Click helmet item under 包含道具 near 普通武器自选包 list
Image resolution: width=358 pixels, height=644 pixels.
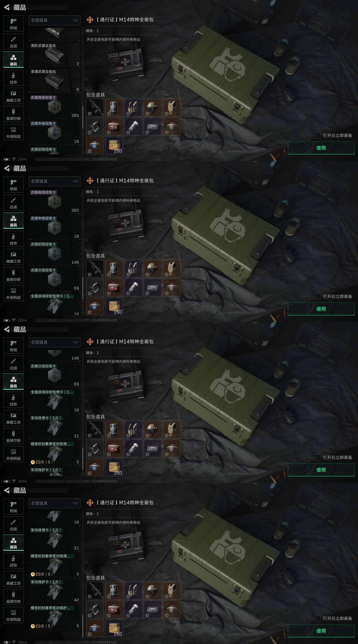(152, 108)
